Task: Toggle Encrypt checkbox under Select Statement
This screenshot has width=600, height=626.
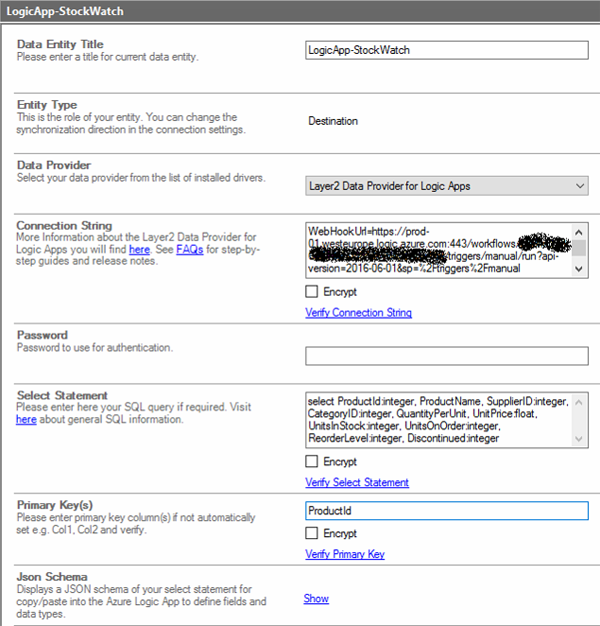Action: pos(311,462)
